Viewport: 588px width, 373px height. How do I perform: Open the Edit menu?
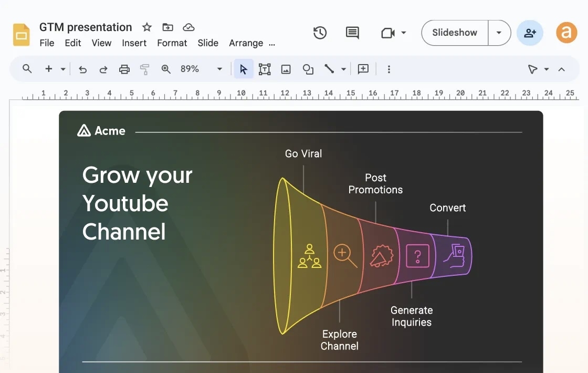pos(73,43)
